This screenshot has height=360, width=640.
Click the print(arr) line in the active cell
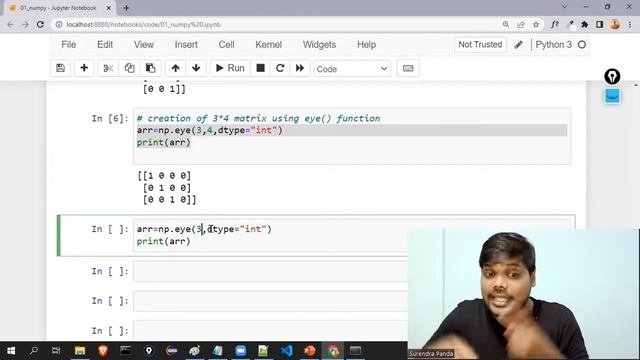click(164, 241)
